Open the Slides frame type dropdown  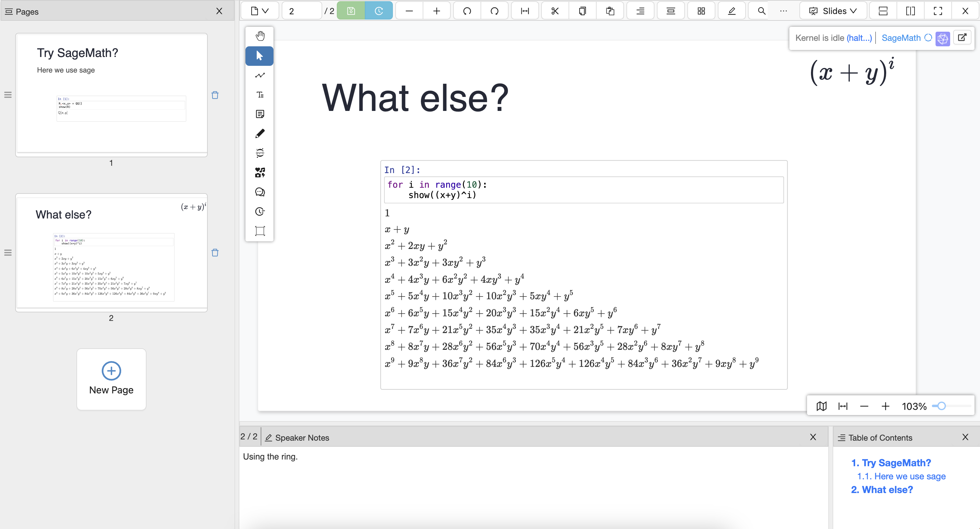coord(833,11)
